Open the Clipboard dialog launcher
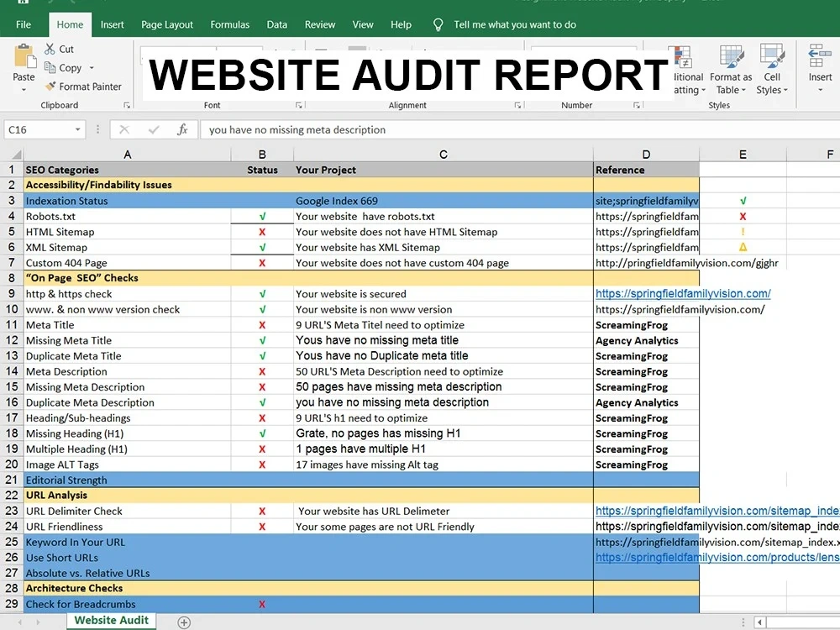The image size is (840, 630). 127,106
